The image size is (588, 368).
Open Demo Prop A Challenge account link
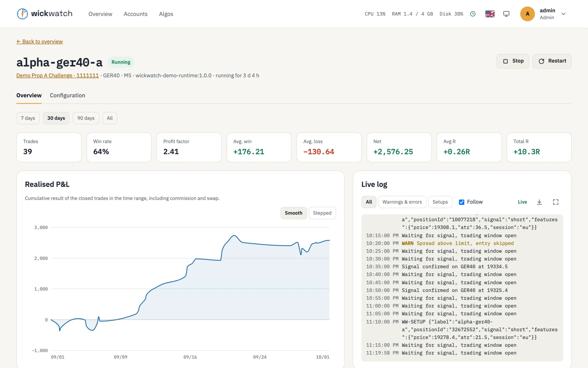pos(58,75)
